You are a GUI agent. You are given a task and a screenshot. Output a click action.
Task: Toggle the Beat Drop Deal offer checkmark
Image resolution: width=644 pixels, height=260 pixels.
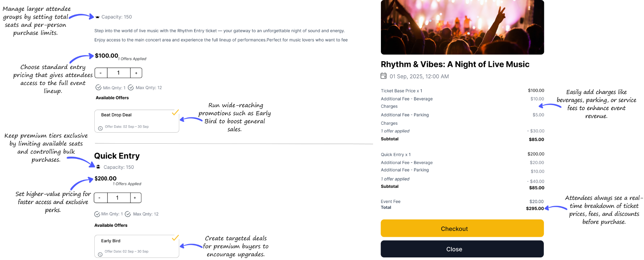coord(175,113)
